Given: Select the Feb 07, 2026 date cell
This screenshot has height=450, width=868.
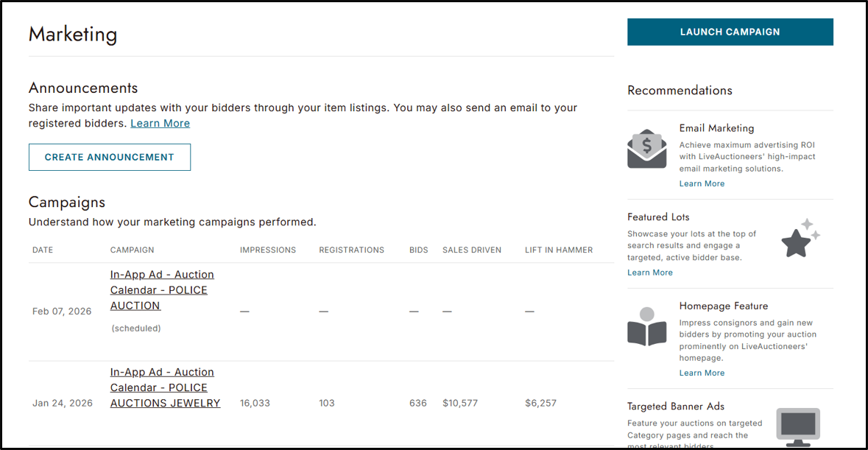Looking at the screenshot, I should [x=61, y=312].
